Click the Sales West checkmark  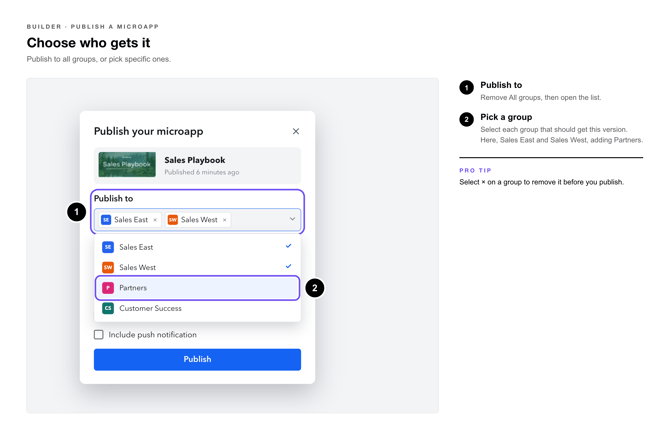point(288,266)
